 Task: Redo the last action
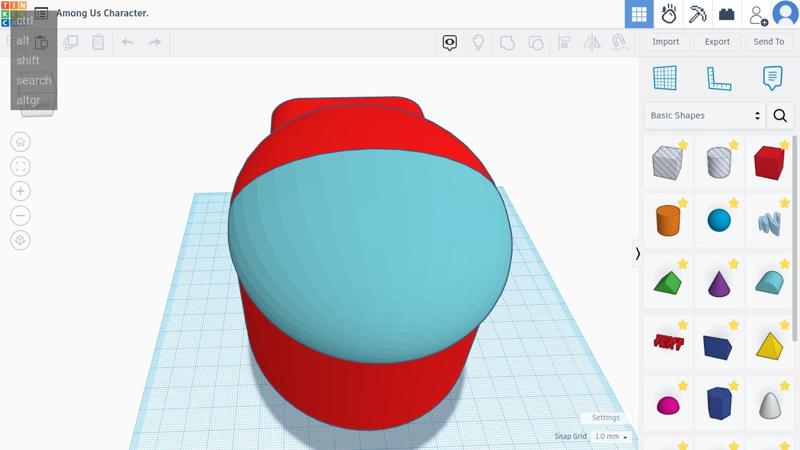pos(155,42)
